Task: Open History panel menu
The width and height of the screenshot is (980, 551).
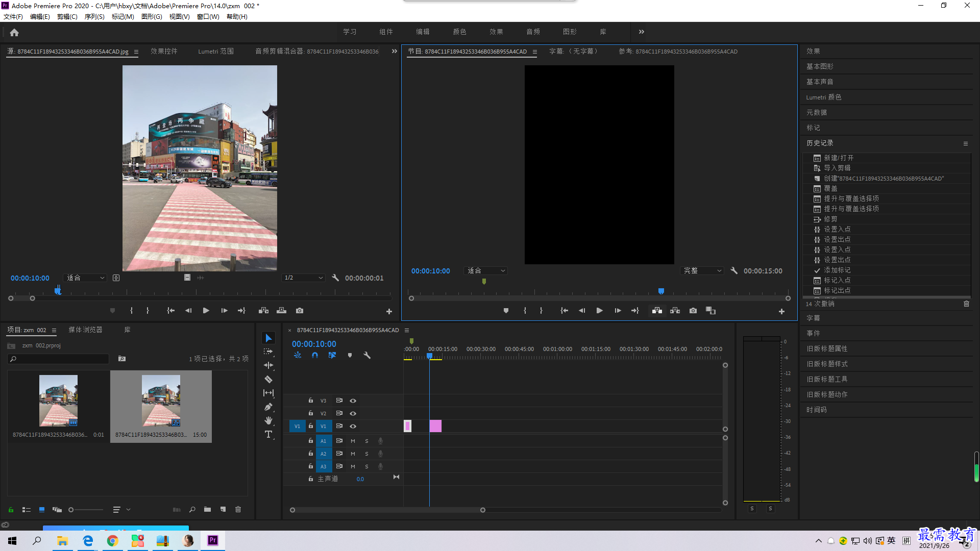Action: click(965, 143)
